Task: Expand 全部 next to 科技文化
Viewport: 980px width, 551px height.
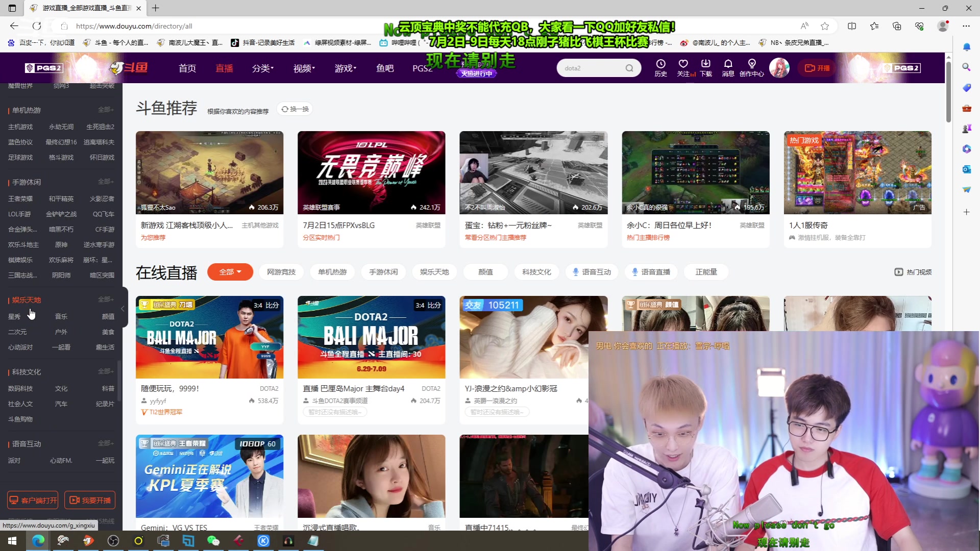Action: tap(106, 371)
